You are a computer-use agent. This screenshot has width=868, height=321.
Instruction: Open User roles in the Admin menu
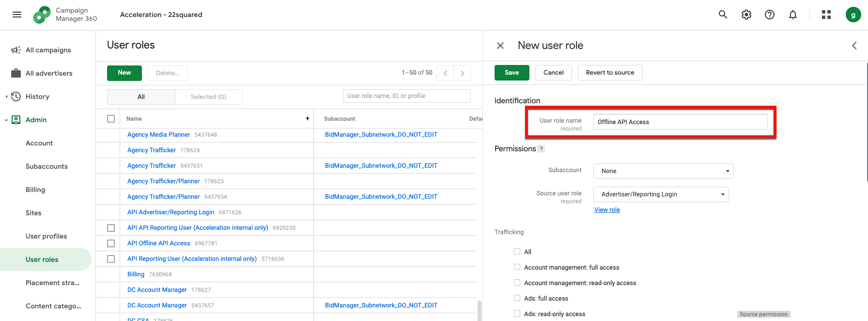pos(46,259)
